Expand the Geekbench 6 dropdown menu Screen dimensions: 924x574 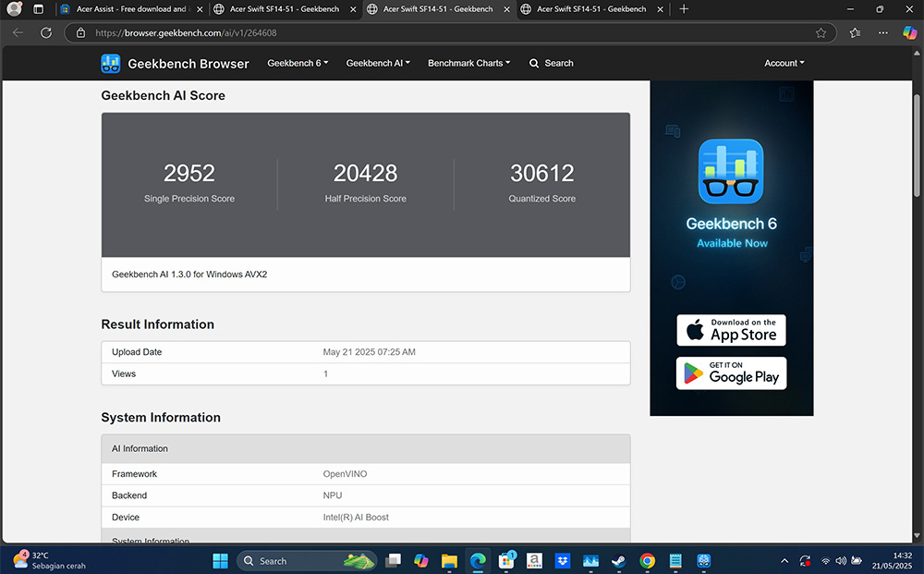[298, 63]
